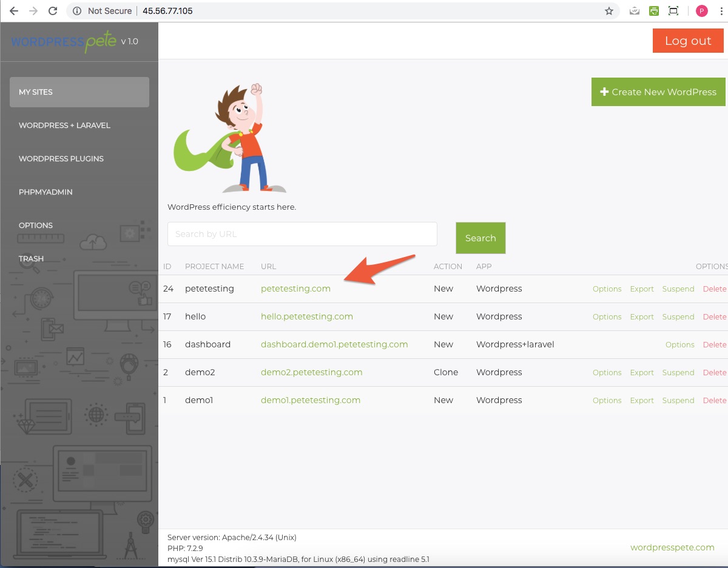Open Options for dashboard site

[679, 345]
